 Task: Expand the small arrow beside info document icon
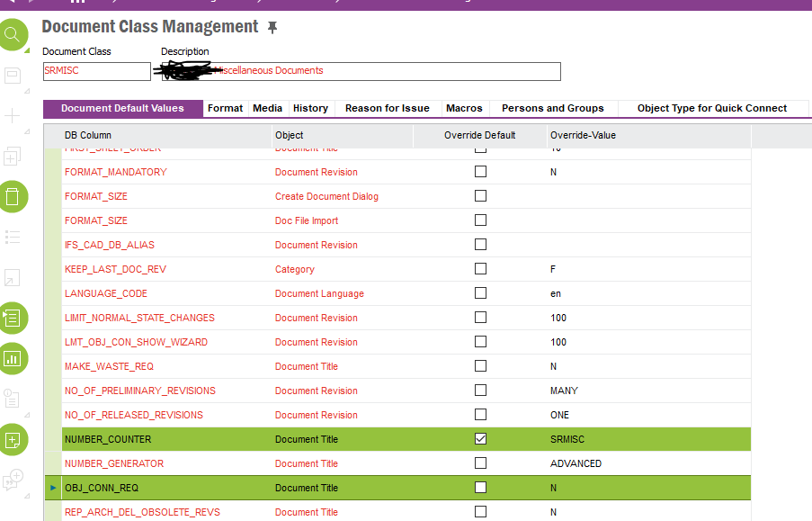tap(27, 415)
